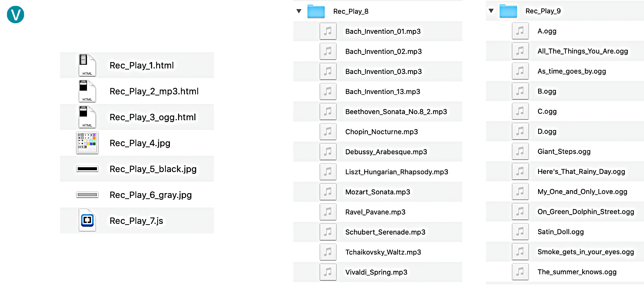
Task: Click the Rec_Play_9 folder icon
Action: (x=508, y=11)
